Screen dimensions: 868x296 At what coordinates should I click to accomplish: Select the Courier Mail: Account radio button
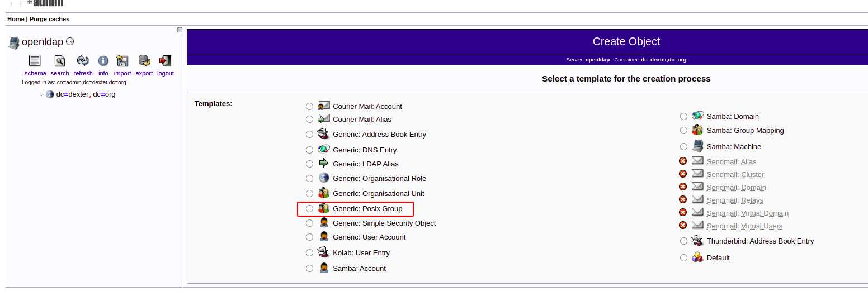(310, 106)
